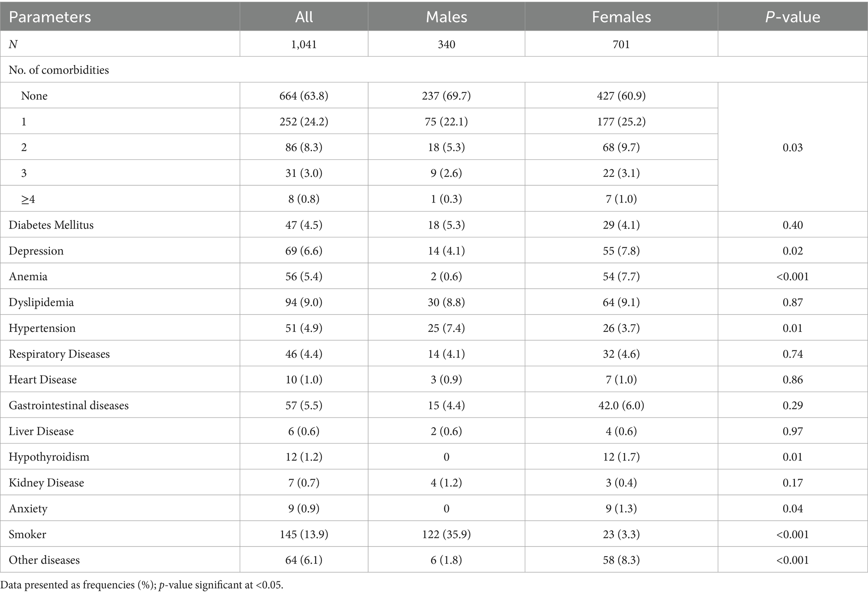Select the Gastrointestinal diseases females value 42.0 (6.0)
Image resolution: width=868 pixels, height=594 pixels.
point(621,405)
